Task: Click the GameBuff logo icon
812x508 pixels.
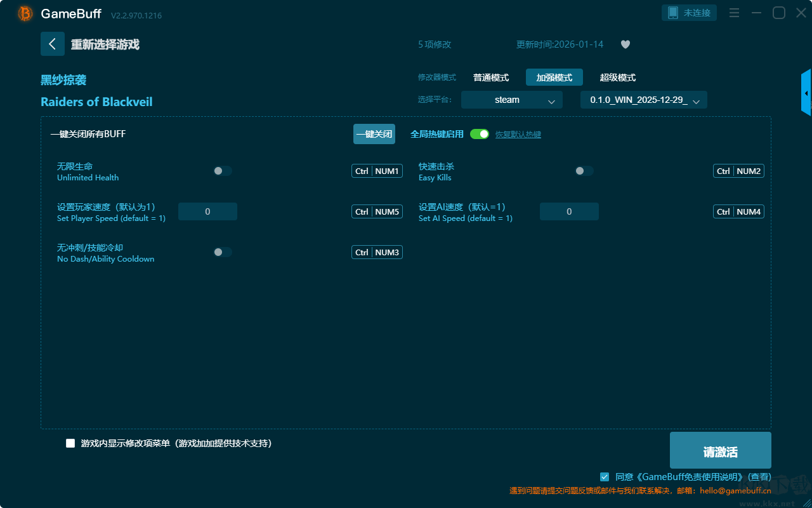Action: 25,13
